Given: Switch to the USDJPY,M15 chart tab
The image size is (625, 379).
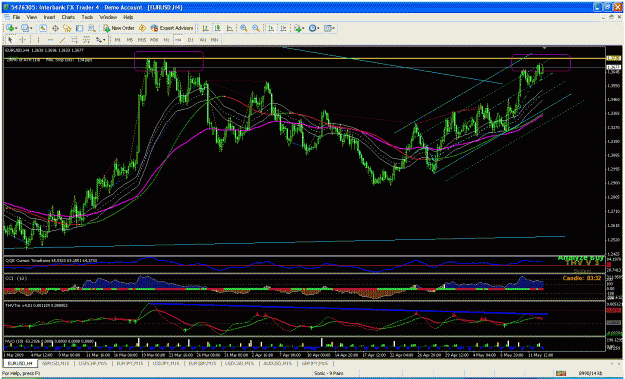Looking at the screenshot, I should coord(167,363).
